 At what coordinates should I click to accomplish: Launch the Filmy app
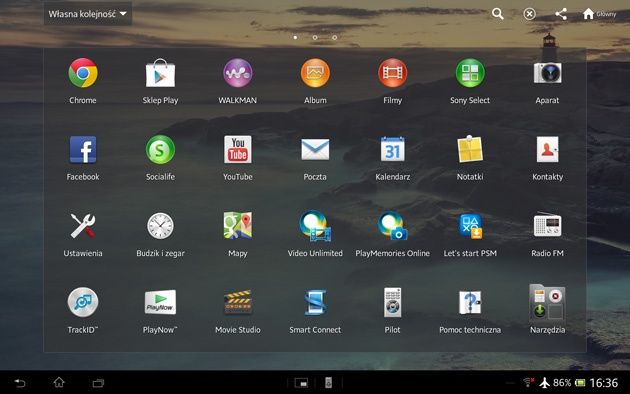393,73
